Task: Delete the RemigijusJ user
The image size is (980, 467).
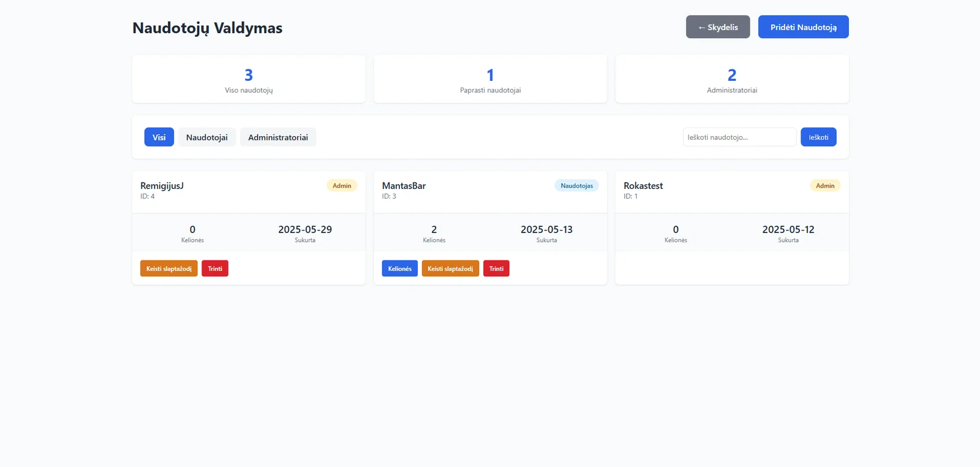Action: click(215, 268)
